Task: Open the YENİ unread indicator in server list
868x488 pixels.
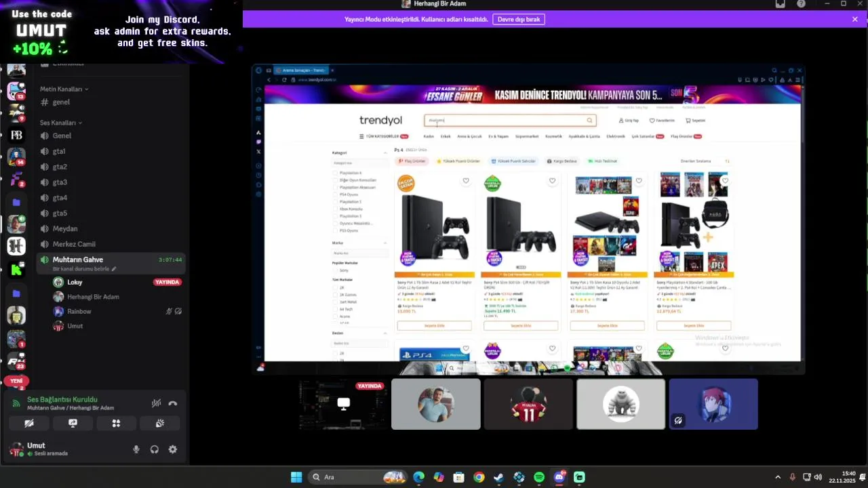Action: 16,381
